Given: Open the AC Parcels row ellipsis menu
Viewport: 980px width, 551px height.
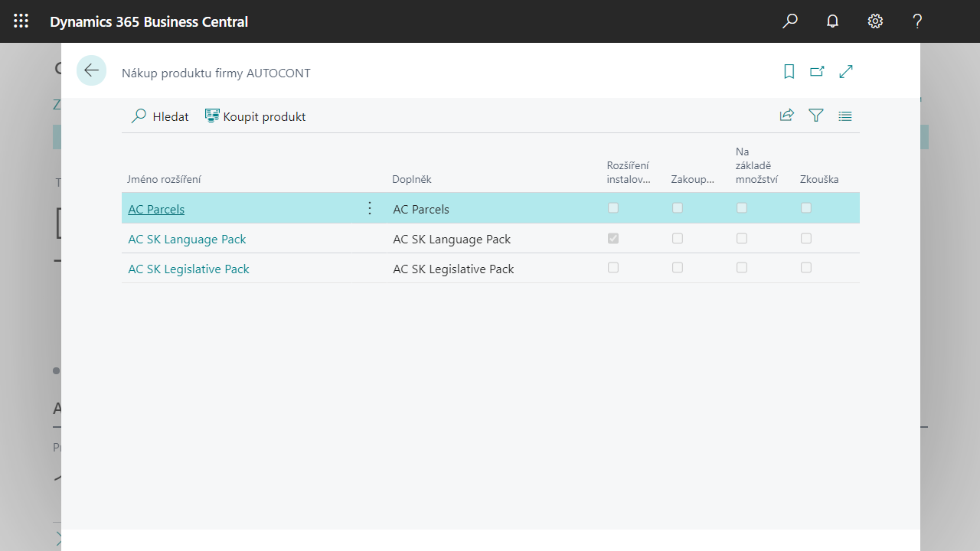Looking at the screenshot, I should (370, 207).
